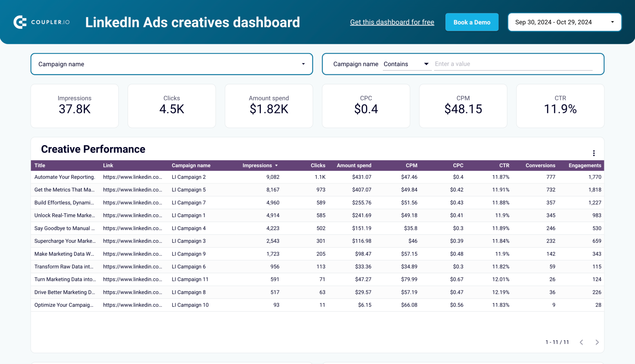Go to the next table page arrow

coord(597,342)
